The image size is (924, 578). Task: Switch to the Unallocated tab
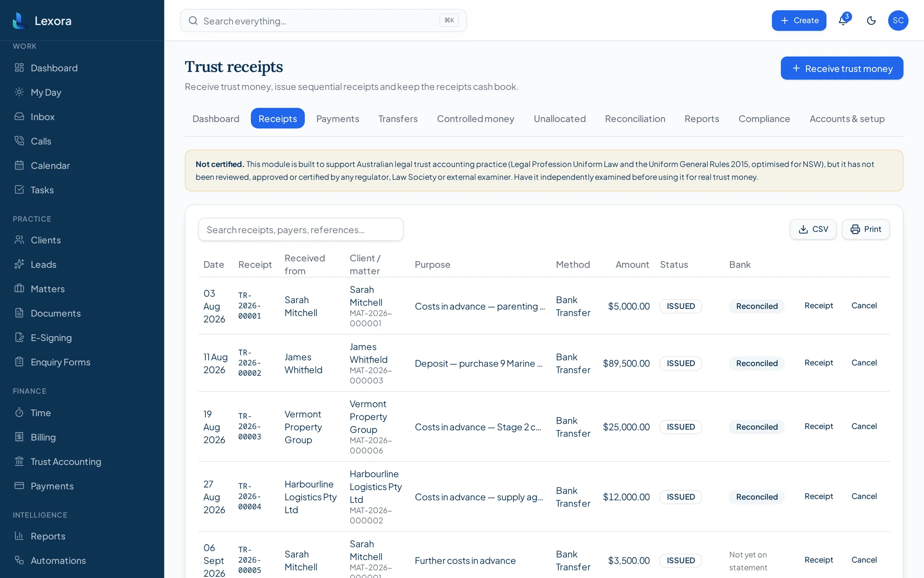559,119
